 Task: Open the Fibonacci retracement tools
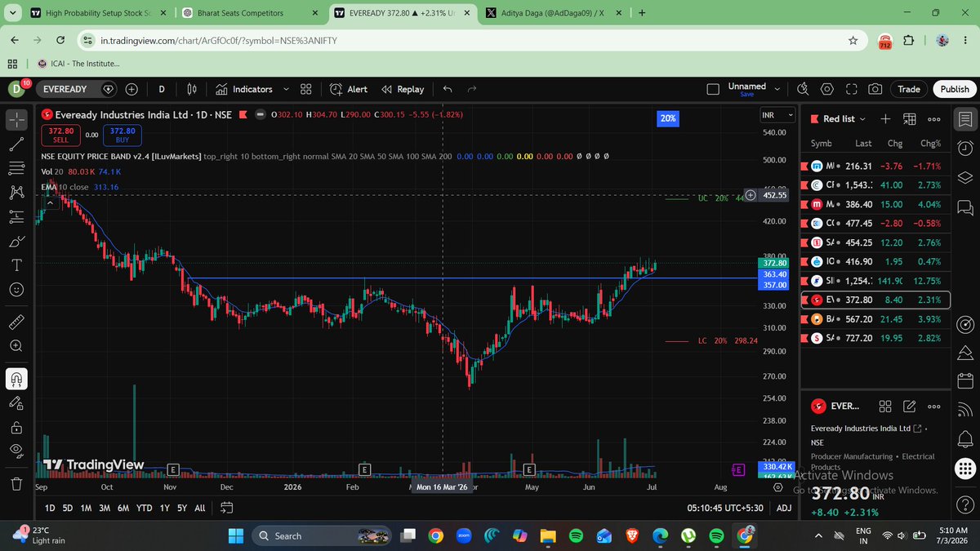[16, 168]
